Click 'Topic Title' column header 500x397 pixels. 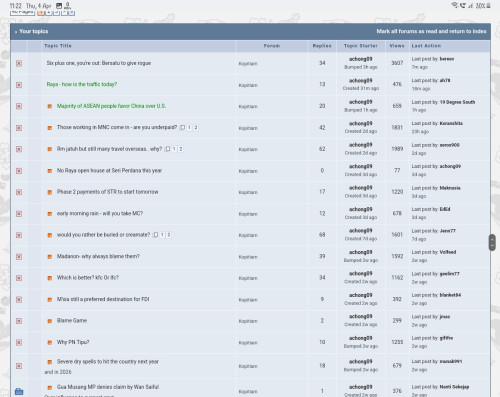(58, 46)
